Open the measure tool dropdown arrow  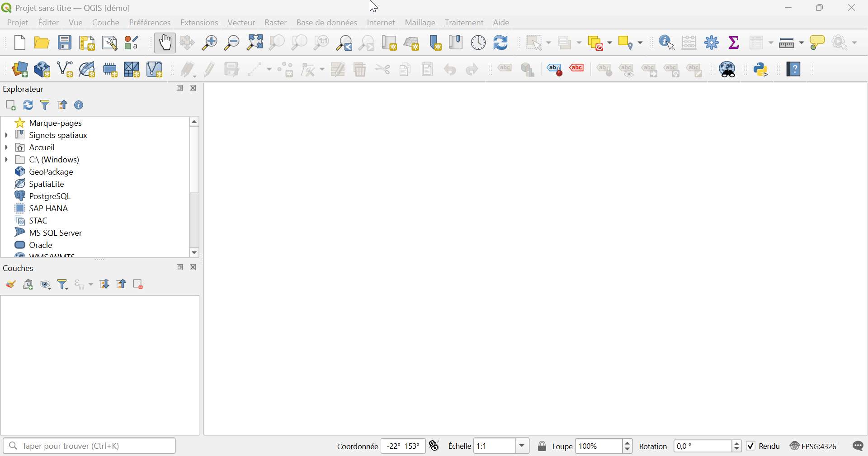point(802,43)
